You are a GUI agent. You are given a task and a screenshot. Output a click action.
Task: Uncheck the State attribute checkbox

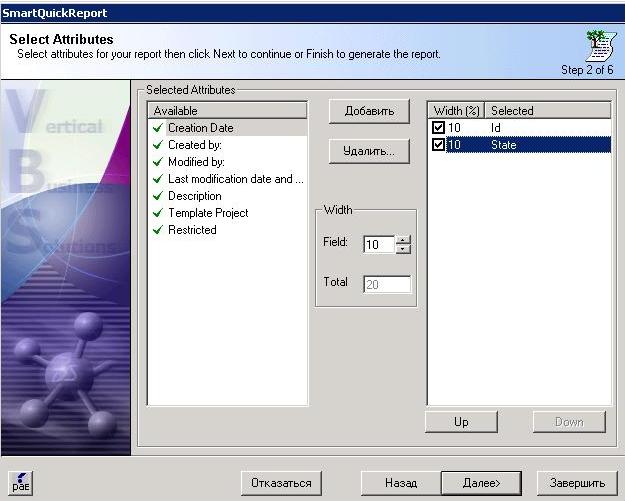pyautogui.click(x=438, y=144)
